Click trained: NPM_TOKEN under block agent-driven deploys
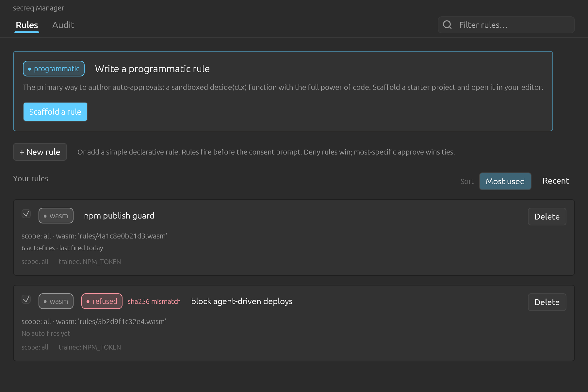588x392 pixels. [90, 347]
